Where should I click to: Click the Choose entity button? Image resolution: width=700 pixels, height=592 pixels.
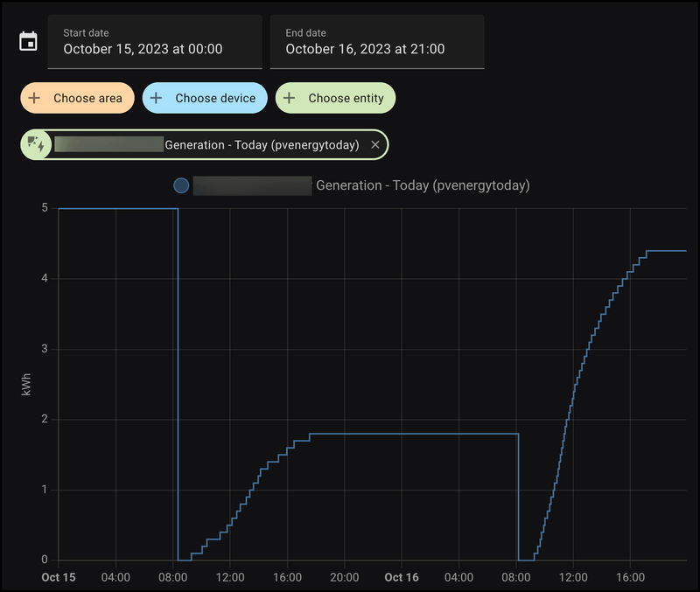[335, 98]
